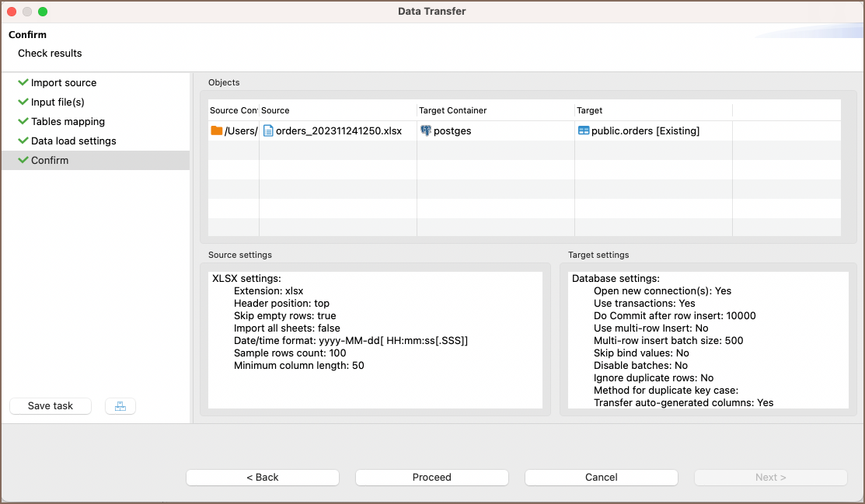
Task: Click the Save task button
Action: (x=51, y=406)
